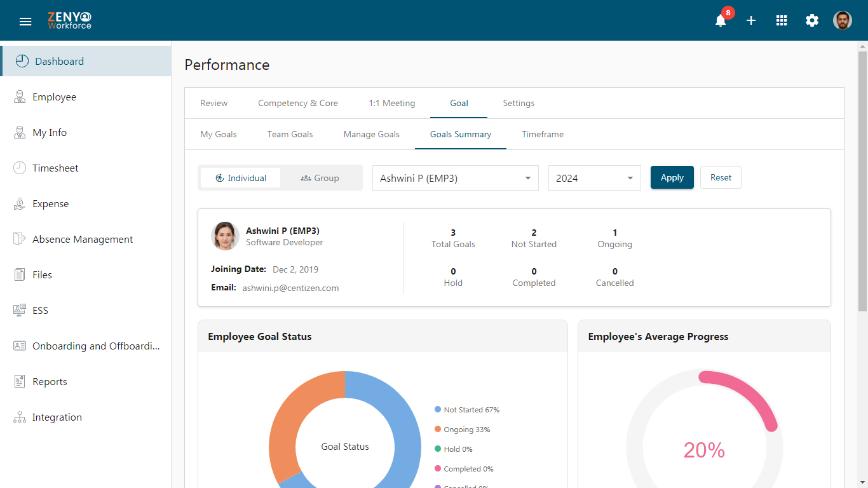This screenshot has width=868, height=488.
Task: Open the Manage Goals sub-tab
Action: coord(372,134)
